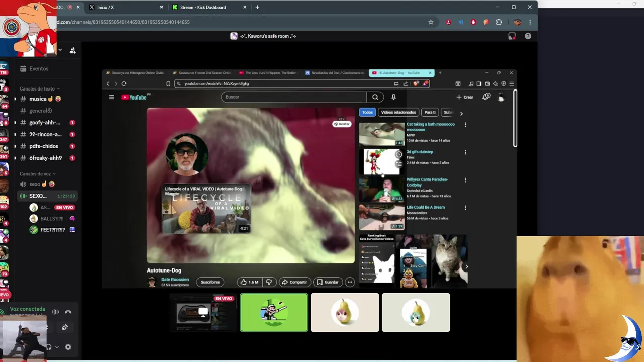
Task: Select the live stream tile marked EN VIVO
Action: click(x=203, y=313)
